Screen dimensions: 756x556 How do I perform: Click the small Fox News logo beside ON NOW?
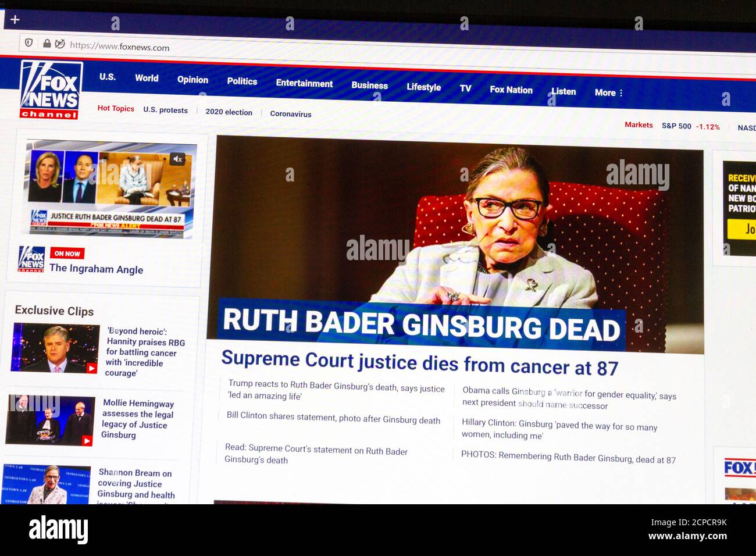[31, 259]
